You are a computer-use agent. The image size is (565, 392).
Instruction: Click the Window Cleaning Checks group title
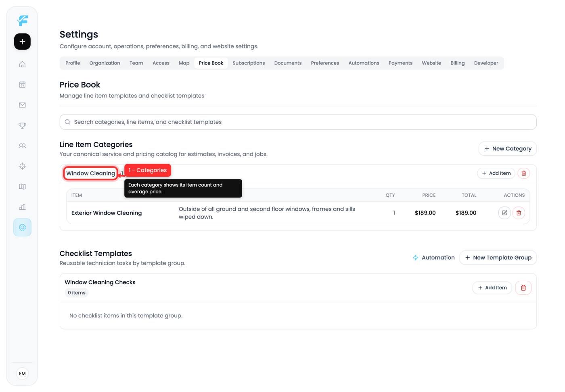coord(100,282)
